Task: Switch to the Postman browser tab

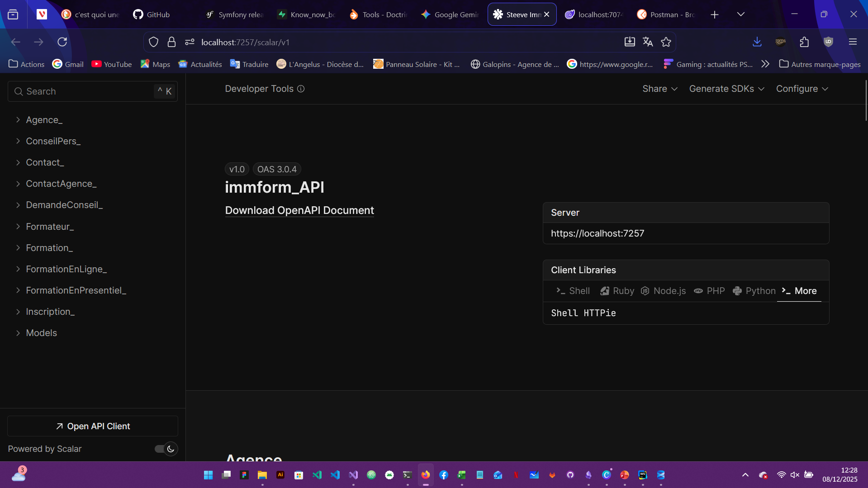Action: tap(665, 14)
